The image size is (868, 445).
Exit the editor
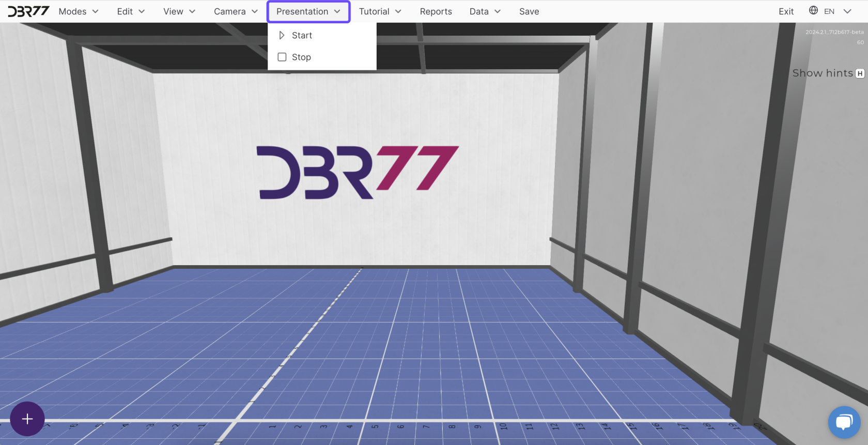click(x=786, y=11)
